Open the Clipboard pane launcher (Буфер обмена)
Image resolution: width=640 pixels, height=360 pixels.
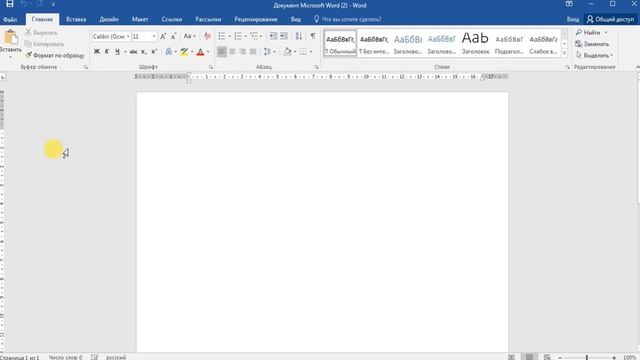coord(86,67)
